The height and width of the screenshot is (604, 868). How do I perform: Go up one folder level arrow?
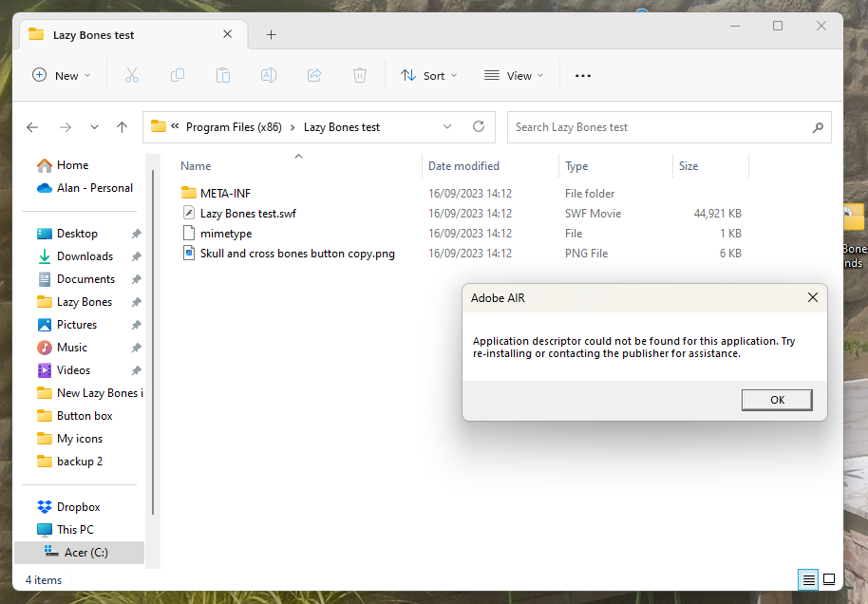click(x=122, y=127)
